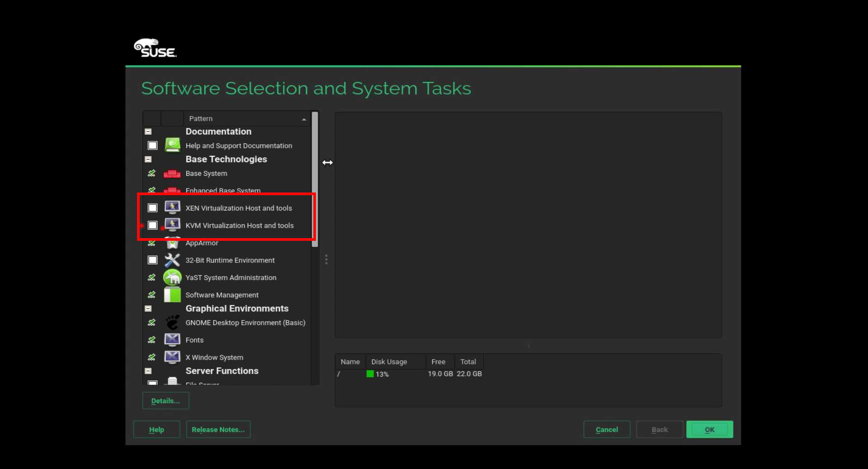The width and height of the screenshot is (868, 469).
Task: Enable XEN Virtualization Host and tools checkbox
Action: (152, 208)
